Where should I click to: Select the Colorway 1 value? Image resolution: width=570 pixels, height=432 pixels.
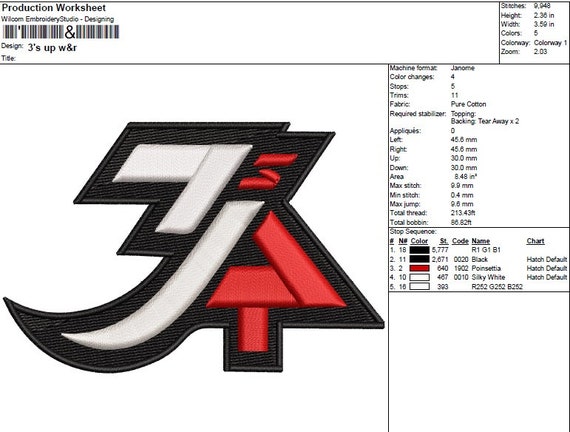point(550,43)
